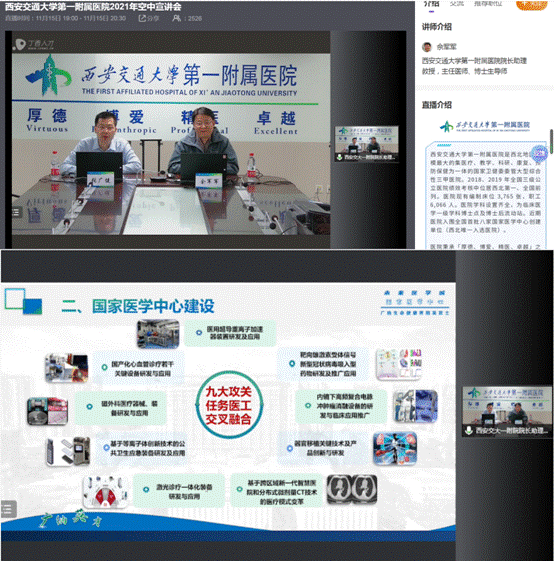This screenshot has height=561, width=554.
Task: Open the 推荐职位 tab
Action: tap(488, 4)
